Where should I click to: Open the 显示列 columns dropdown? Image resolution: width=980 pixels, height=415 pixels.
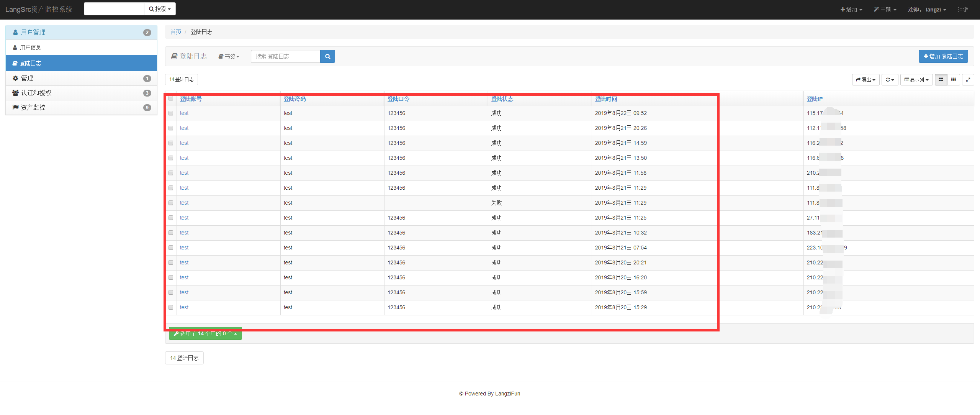click(916, 80)
